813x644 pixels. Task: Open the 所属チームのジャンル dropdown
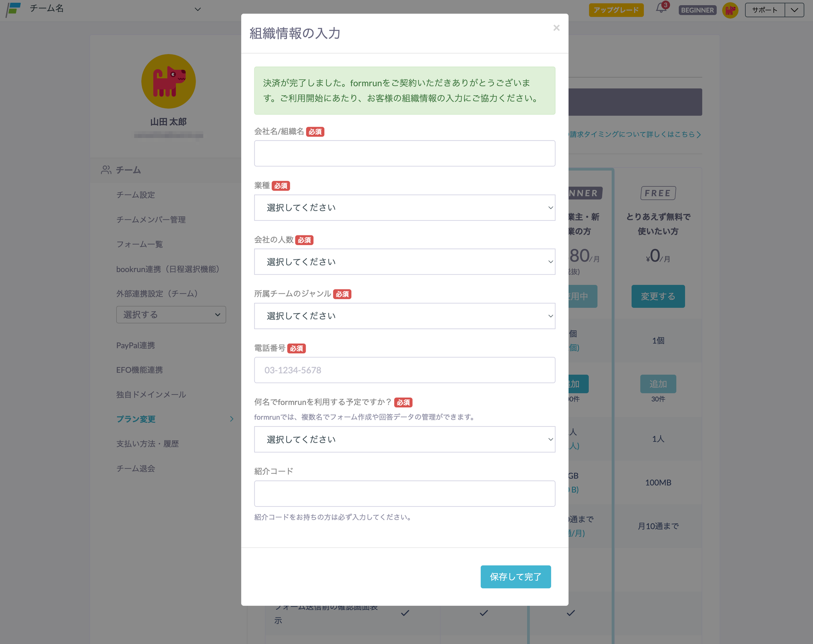404,316
